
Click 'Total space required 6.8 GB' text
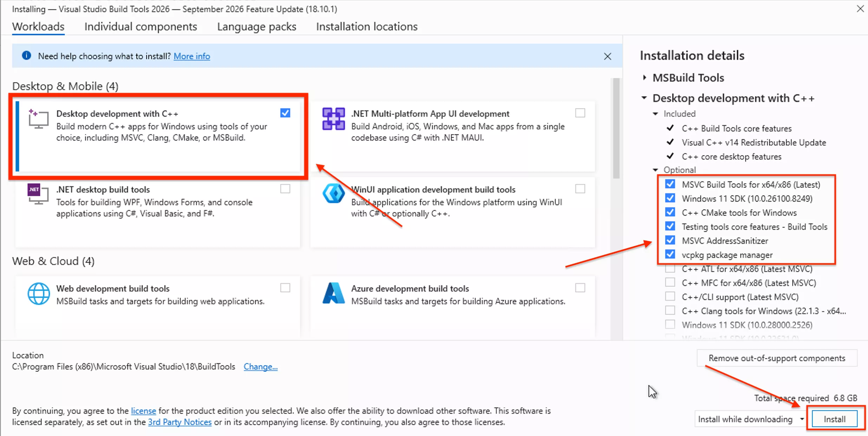[x=806, y=398]
